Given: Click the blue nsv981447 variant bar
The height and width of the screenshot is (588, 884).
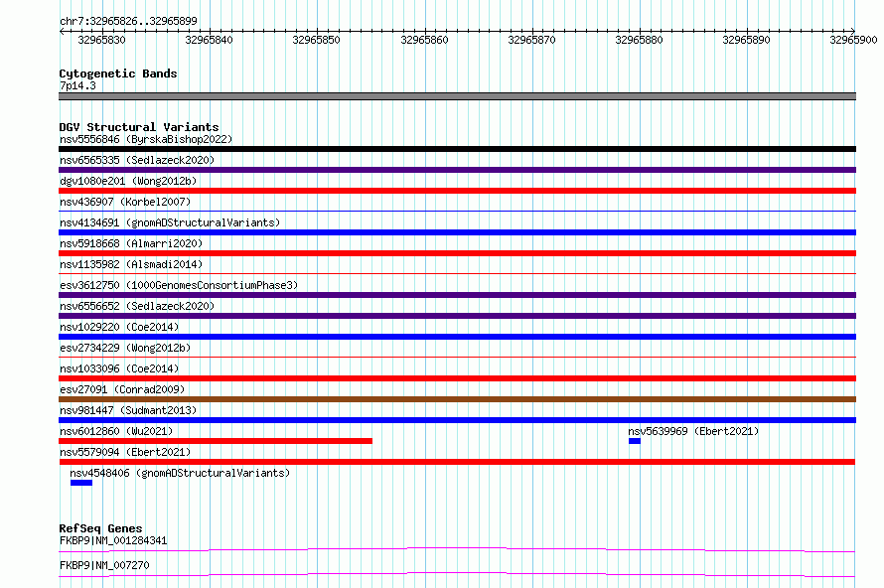Looking at the screenshot, I should (457, 420).
